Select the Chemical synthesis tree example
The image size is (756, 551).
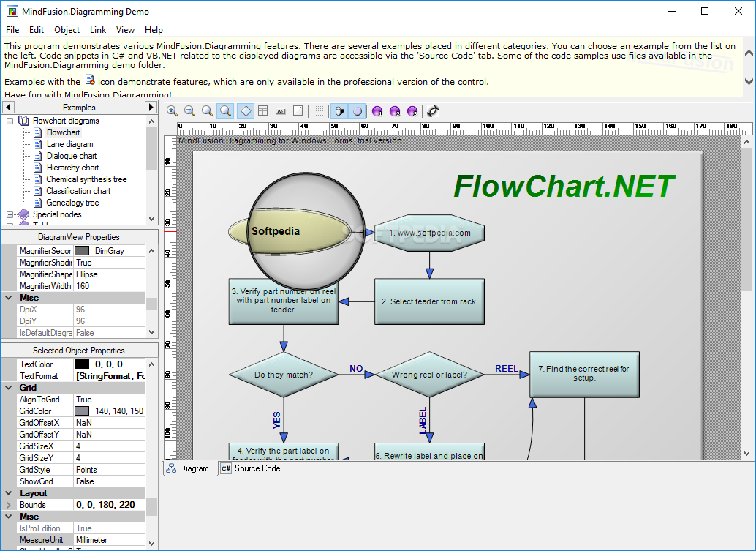pyautogui.click(x=86, y=179)
